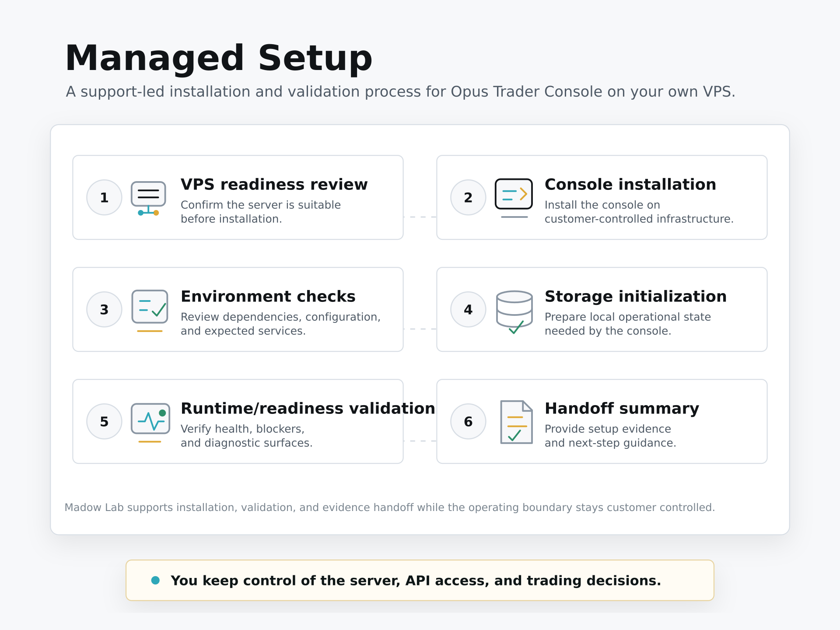Click 'Prepare local operational state' description

[x=628, y=324]
